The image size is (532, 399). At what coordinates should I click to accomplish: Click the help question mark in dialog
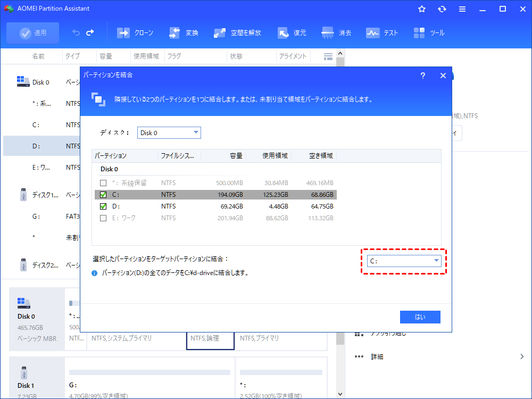pyautogui.click(x=423, y=76)
